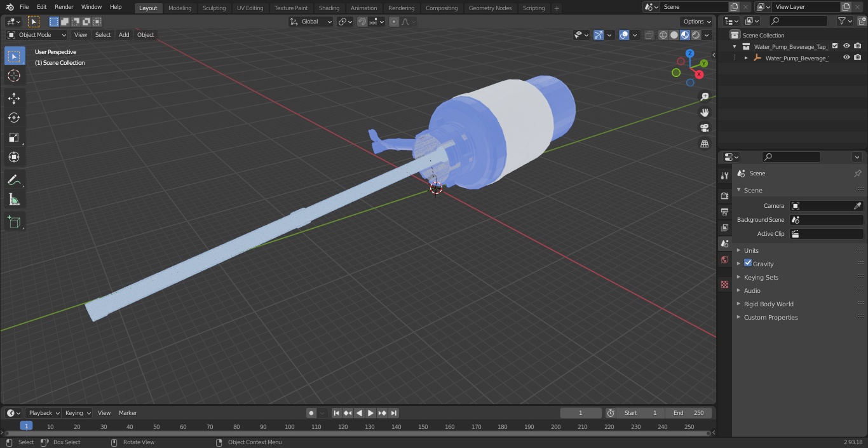
Task: Jump to the timeline end frame
Action: 393,413
